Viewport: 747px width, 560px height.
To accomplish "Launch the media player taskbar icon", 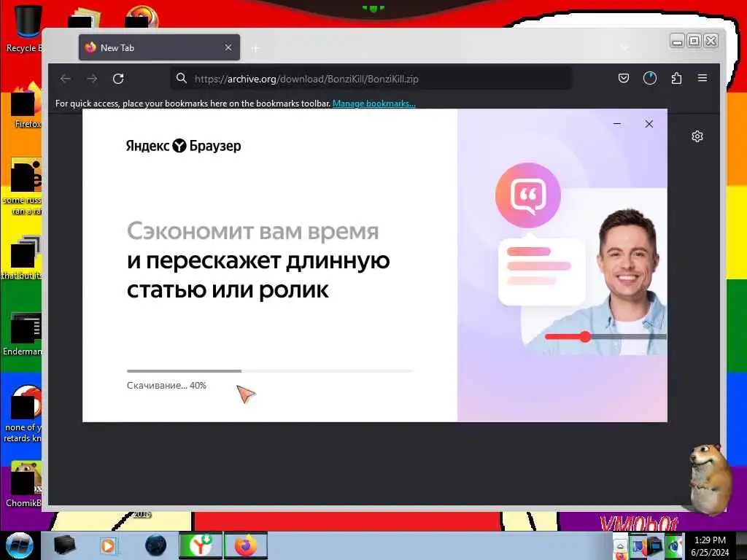I will pos(109,545).
